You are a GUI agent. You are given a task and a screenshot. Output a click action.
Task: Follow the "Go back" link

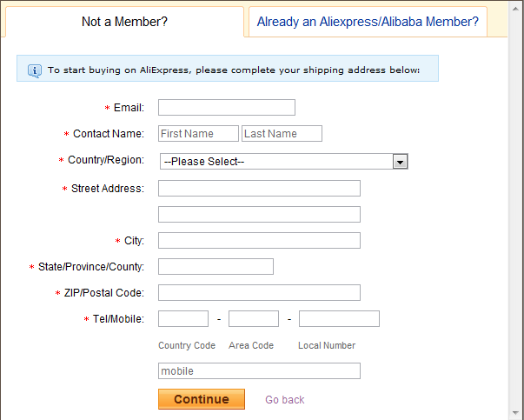click(x=285, y=400)
